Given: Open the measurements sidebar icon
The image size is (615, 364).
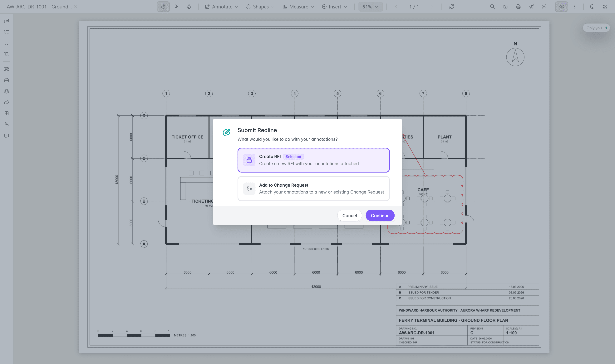Looking at the screenshot, I should (7, 124).
